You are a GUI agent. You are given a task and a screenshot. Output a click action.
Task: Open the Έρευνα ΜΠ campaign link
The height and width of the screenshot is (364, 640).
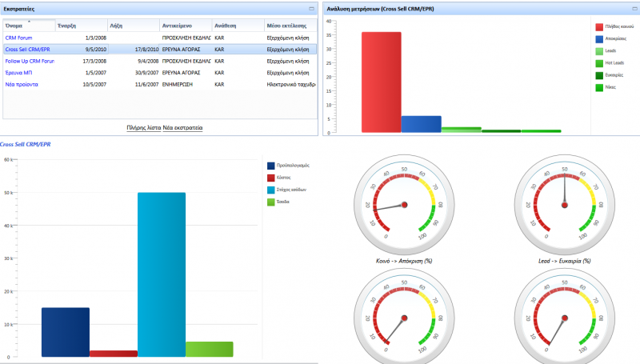[x=18, y=73]
